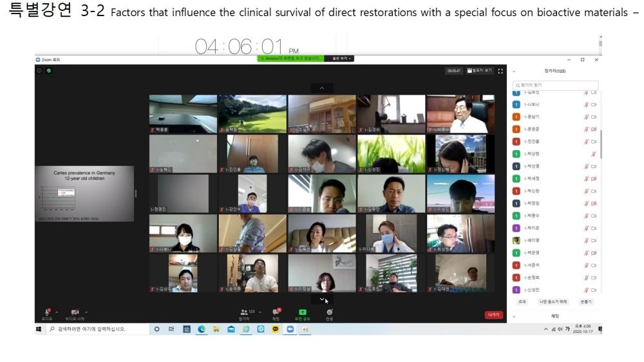Open Microsoft Edge from the taskbar
Image resolution: width=644 pixels, height=362 pixels.
(x=202, y=329)
